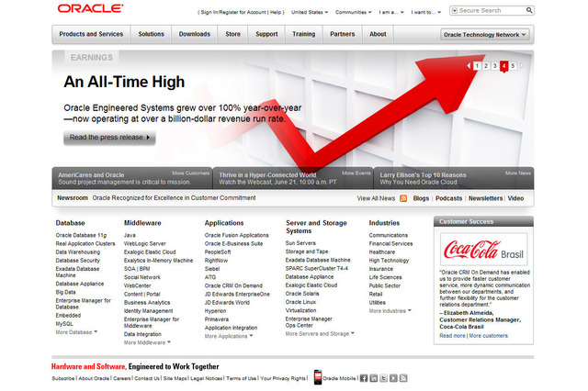Open the Video link

[x=515, y=198]
